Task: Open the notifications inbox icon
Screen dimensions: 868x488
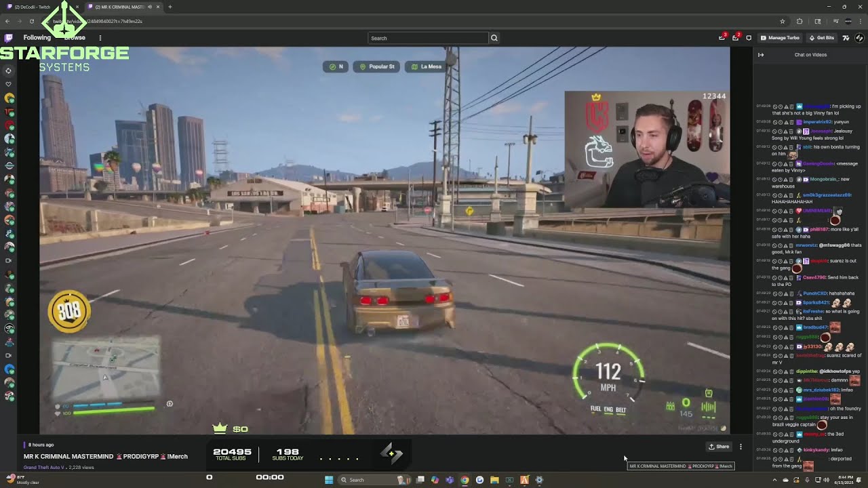Action: point(736,38)
